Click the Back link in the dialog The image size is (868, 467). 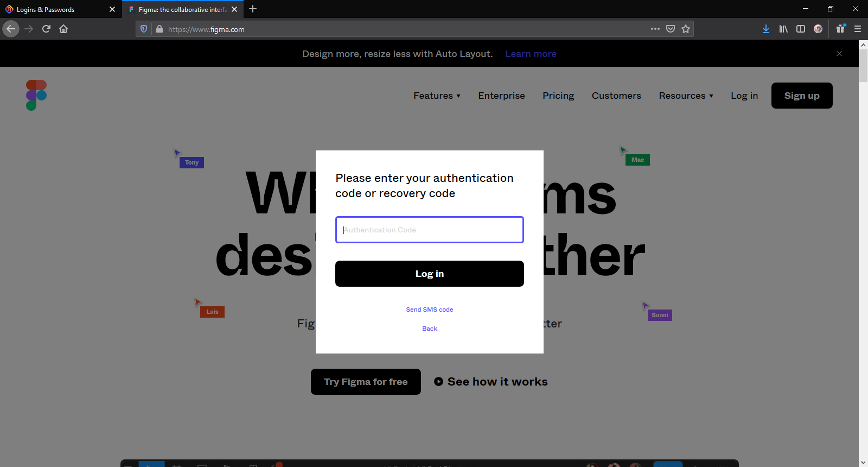[x=430, y=329]
